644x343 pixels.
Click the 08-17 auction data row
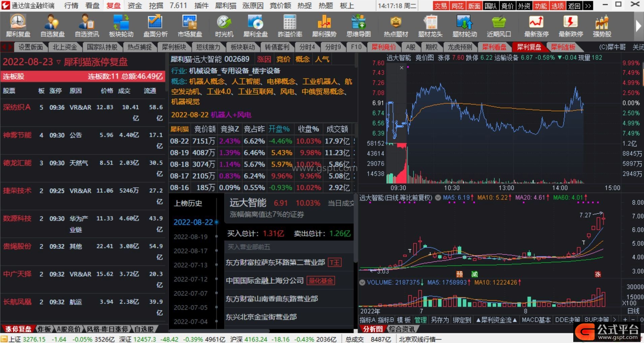262,176
